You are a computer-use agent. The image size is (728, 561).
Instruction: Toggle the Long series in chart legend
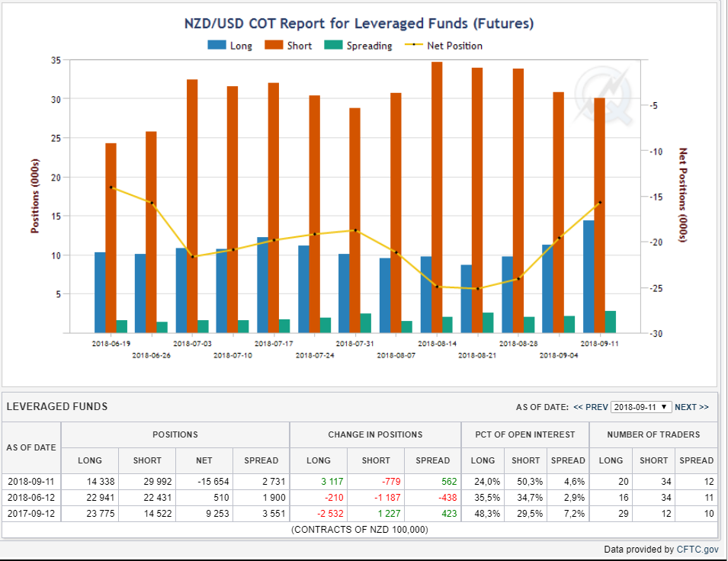229,46
